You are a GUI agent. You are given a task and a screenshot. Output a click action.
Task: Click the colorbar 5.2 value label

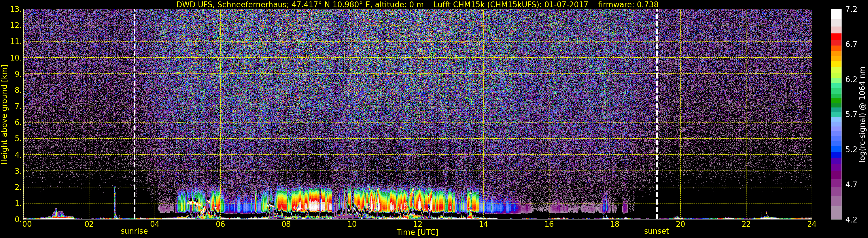pyautogui.click(x=851, y=149)
